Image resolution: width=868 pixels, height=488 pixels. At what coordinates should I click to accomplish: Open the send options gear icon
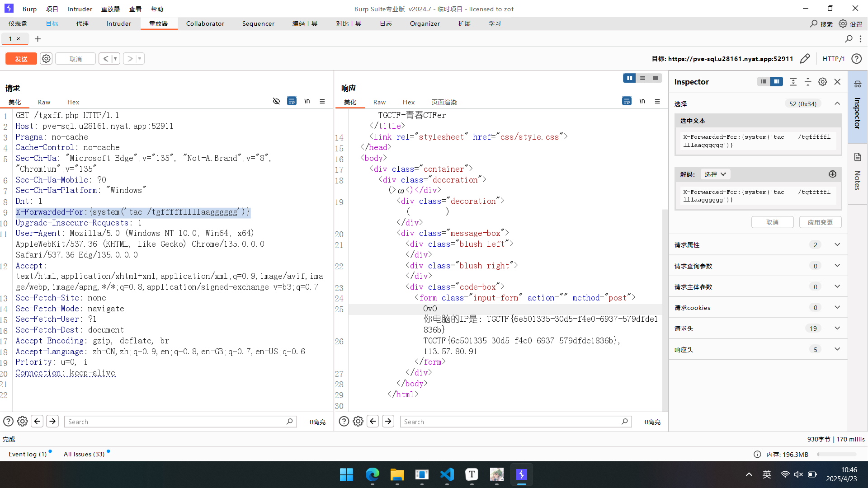pos(46,59)
